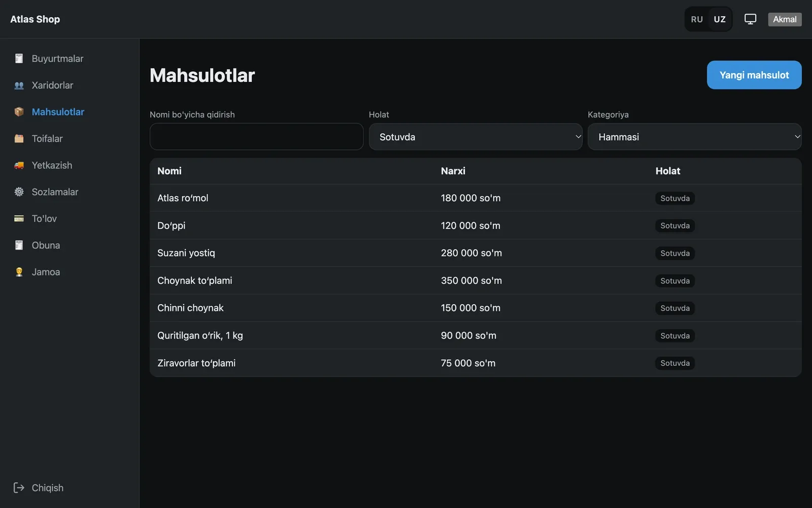The height and width of the screenshot is (508, 812).
Task: Expand the Kategoriya dropdown showing Hammasi
Action: click(x=694, y=137)
